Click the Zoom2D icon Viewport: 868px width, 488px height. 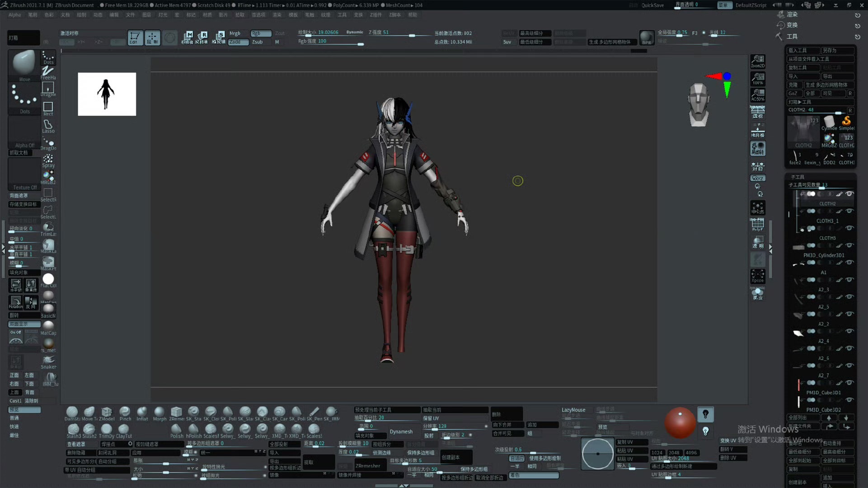point(758,61)
